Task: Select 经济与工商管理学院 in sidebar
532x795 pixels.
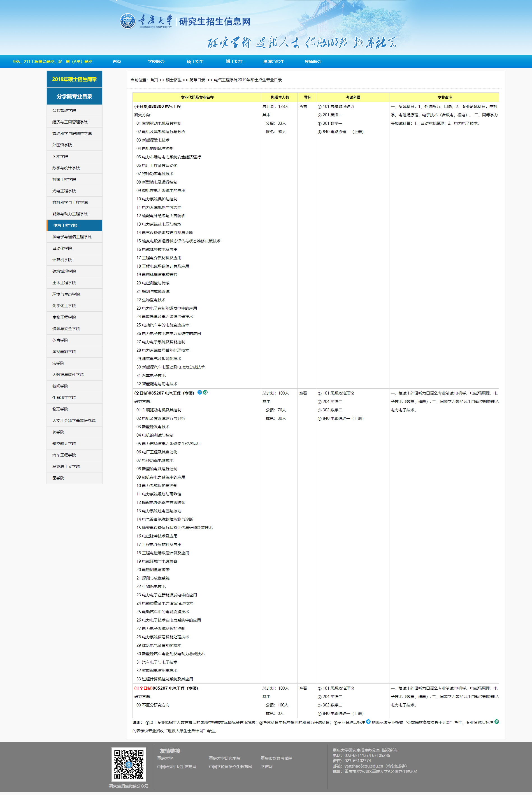Action: point(74,122)
